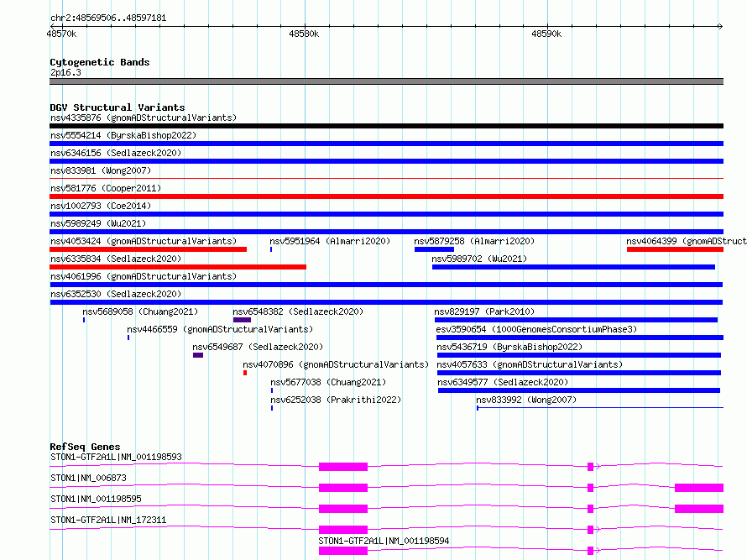Open the STON1-GTF2A1L|NM_001198594 gene label
The width and height of the screenshot is (747, 560).
click(384, 541)
